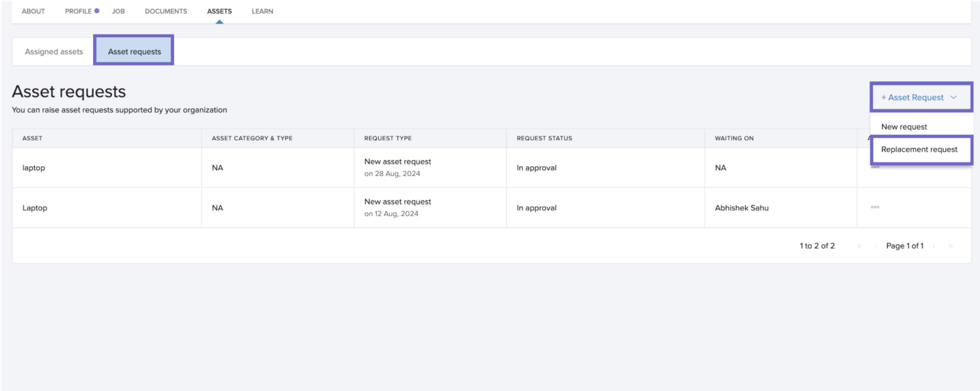Go to last page pagination arrow
Screen dimensions: 980x391
tap(950, 246)
